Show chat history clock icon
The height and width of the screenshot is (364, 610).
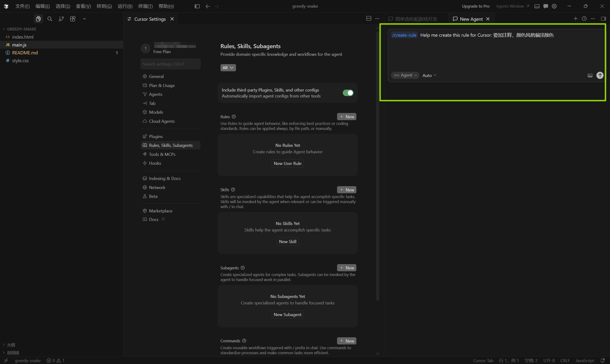(x=584, y=19)
